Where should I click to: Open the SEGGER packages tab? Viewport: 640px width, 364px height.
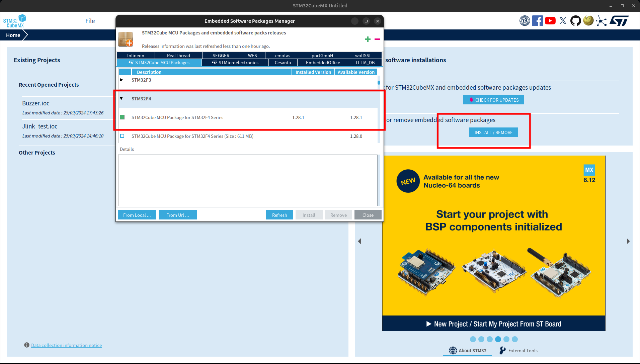221,56
